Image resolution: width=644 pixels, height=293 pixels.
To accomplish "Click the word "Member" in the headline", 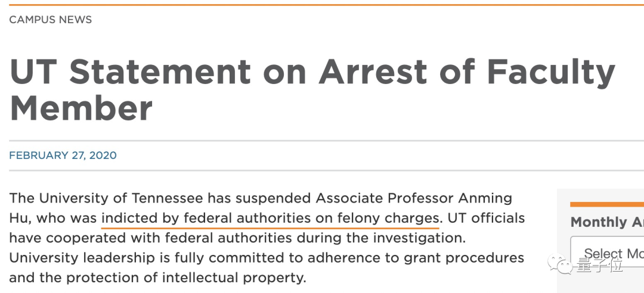I will pos(81,108).
